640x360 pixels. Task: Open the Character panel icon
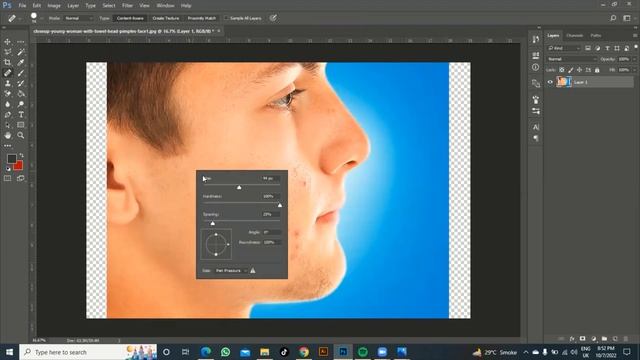536,127
